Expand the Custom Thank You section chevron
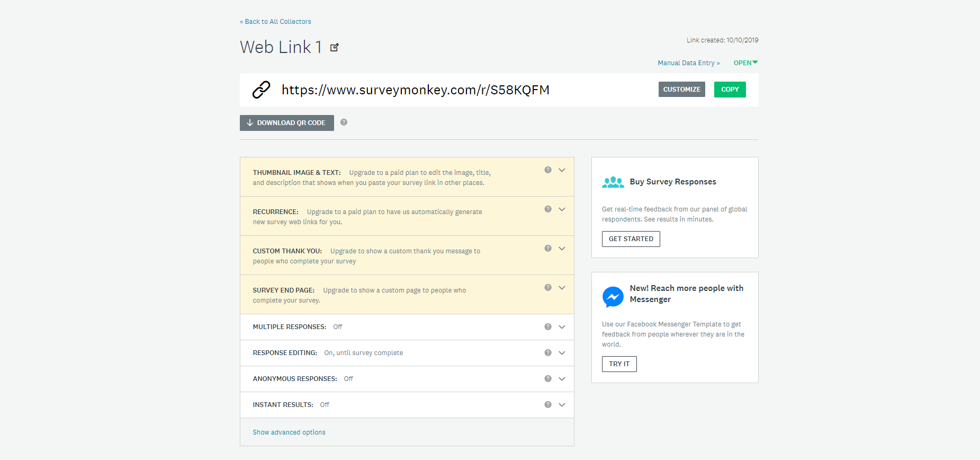The height and width of the screenshot is (460, 980). [x=562, y=249]
